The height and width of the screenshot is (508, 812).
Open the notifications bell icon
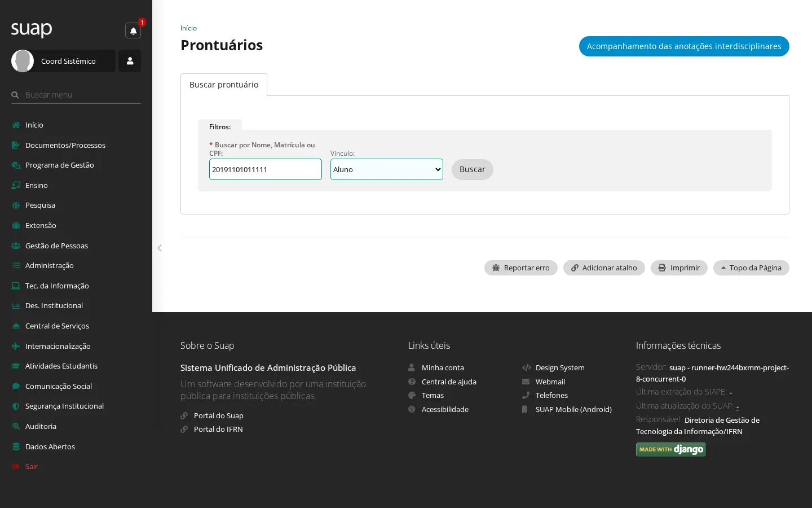(133, 31)
